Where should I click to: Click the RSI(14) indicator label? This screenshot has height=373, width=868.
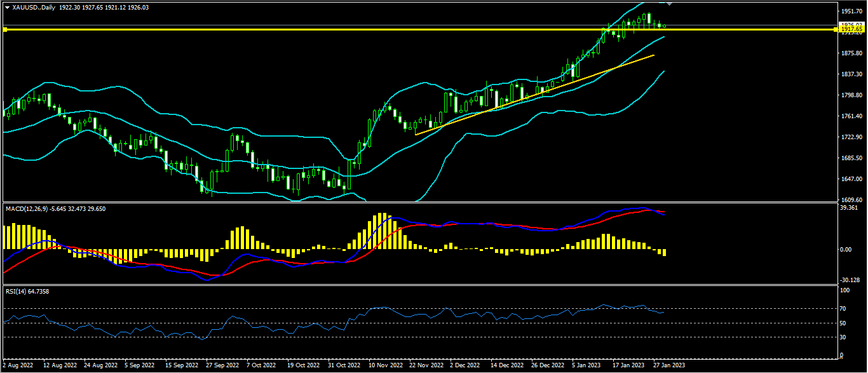pyautogui.click(x=17, y=291)
